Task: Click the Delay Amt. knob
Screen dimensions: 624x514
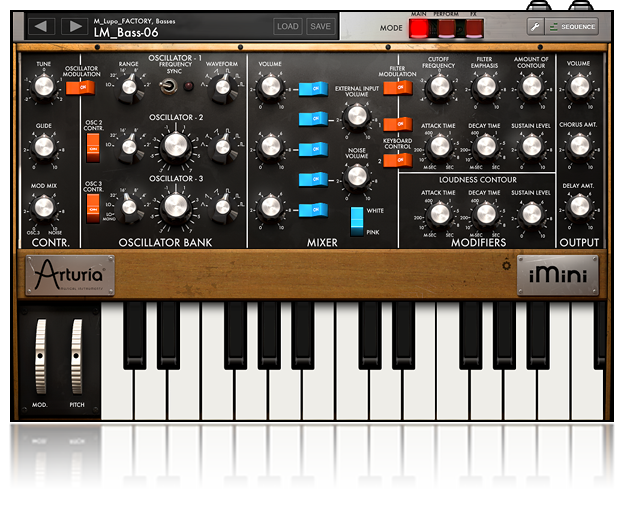Action: click(x=579, y=207)
